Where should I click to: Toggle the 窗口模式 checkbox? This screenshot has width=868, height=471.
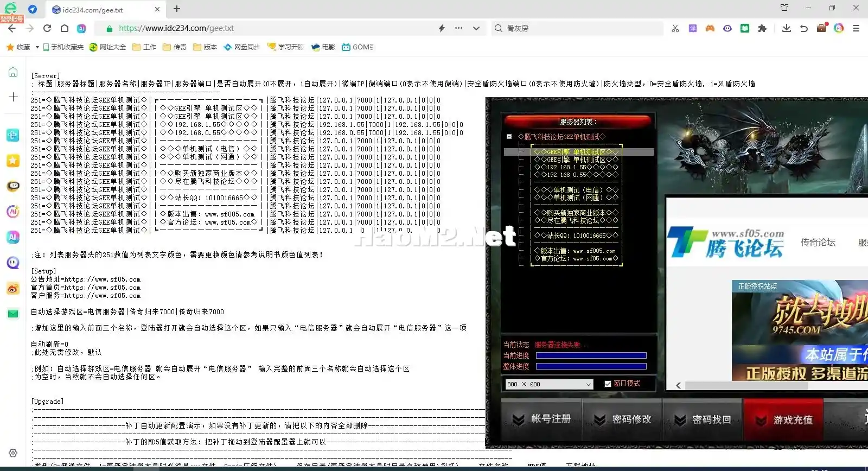[608, 384]
